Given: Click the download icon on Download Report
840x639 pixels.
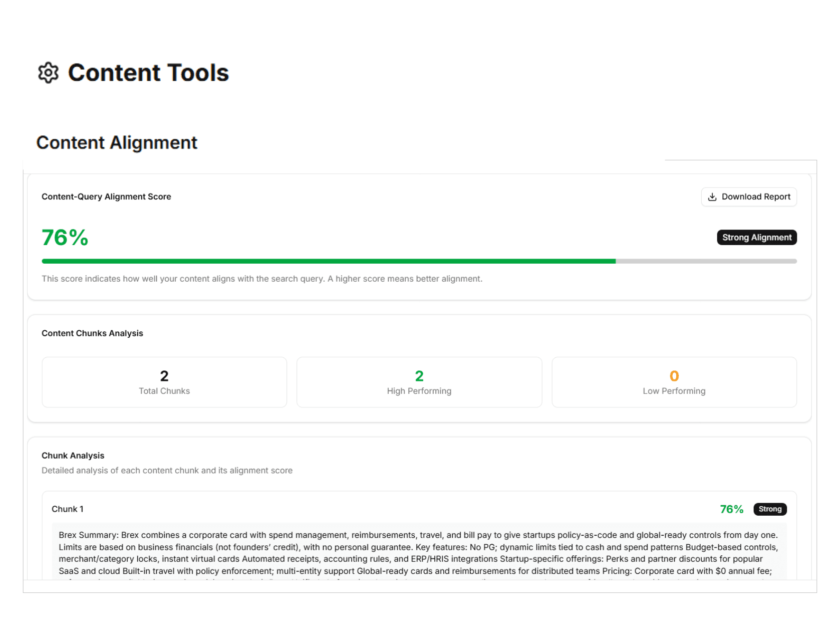Looking at the screenshot, I should tap(712, 196).
